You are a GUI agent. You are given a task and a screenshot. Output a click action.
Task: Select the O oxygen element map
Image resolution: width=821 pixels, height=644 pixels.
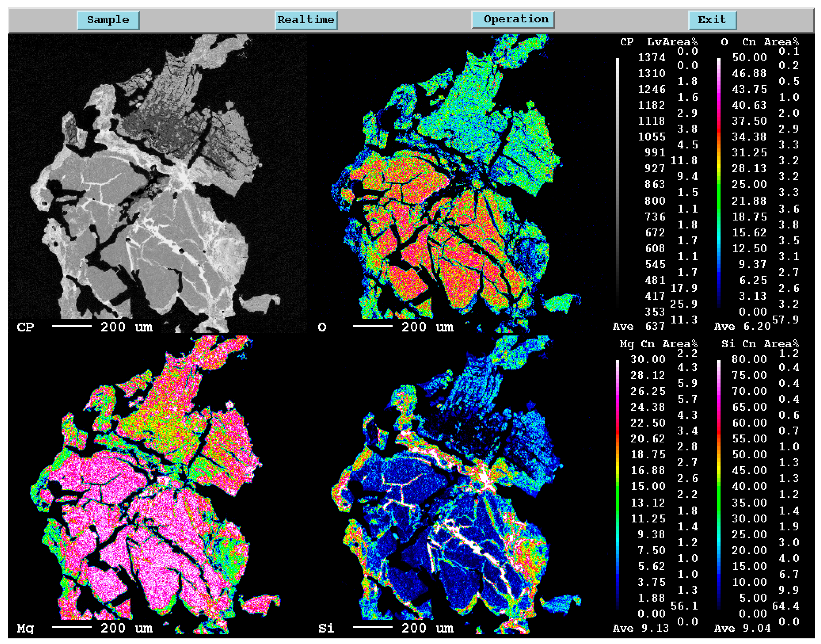(x=458, y=183)
